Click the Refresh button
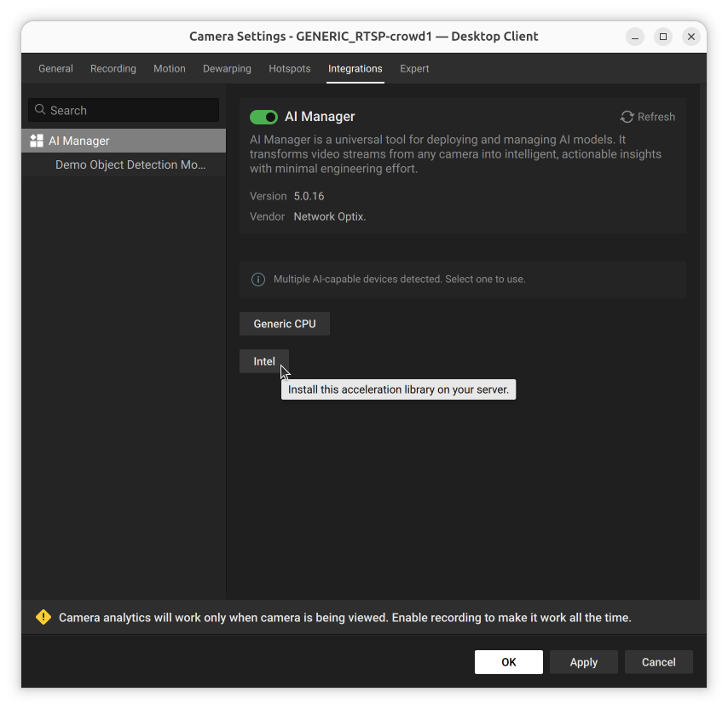 pyautogui.click(x=648, y=117)
